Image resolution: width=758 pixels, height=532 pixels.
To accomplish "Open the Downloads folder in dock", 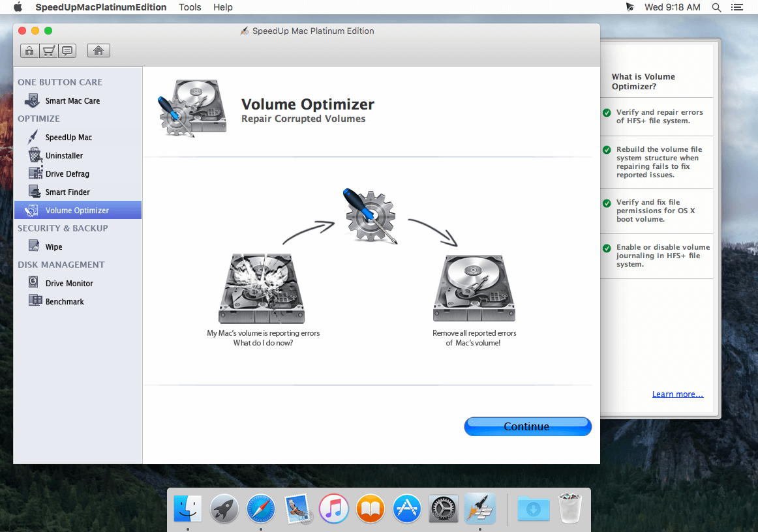I will (x=534, y=509).
